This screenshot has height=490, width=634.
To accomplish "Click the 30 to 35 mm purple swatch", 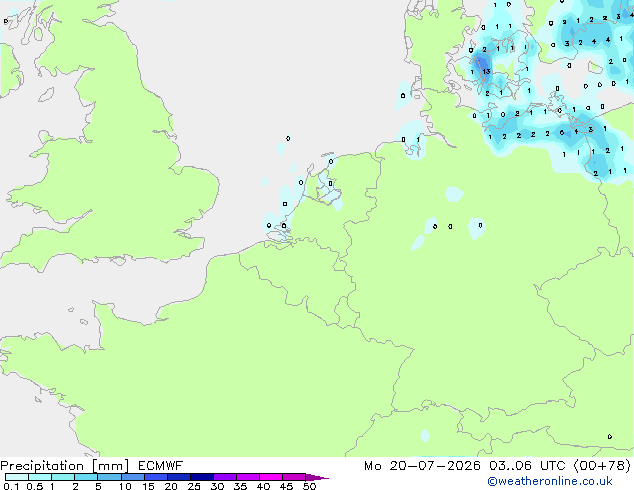I will [x=225, y=477].
